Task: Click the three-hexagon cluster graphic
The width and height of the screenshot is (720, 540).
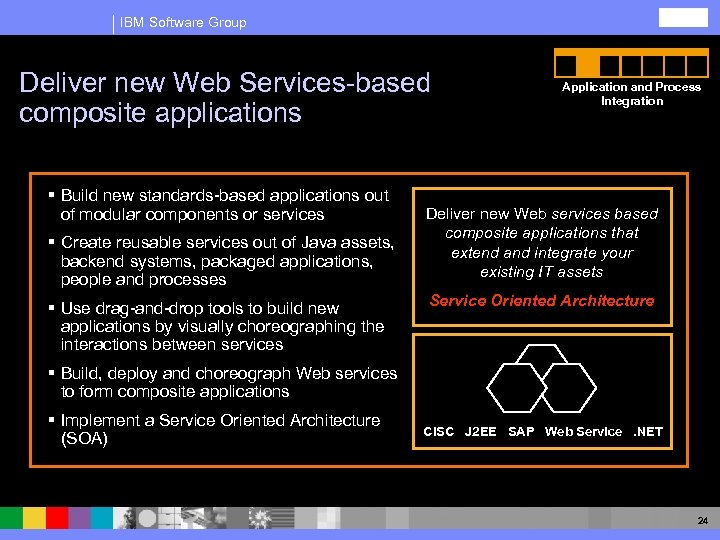Action: pos(542,378)
